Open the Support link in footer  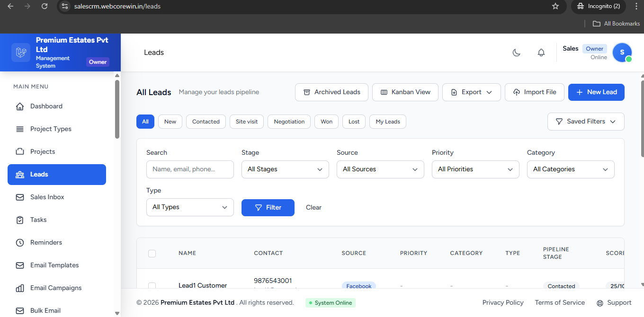pyautogui.click(x=614, y=303)
